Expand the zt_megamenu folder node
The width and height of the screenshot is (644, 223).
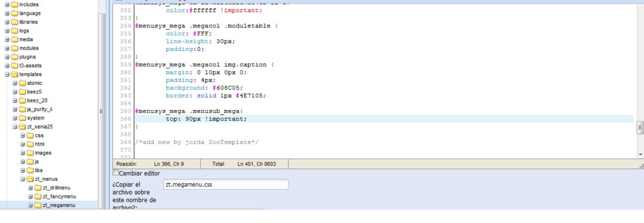pos(30,205)
